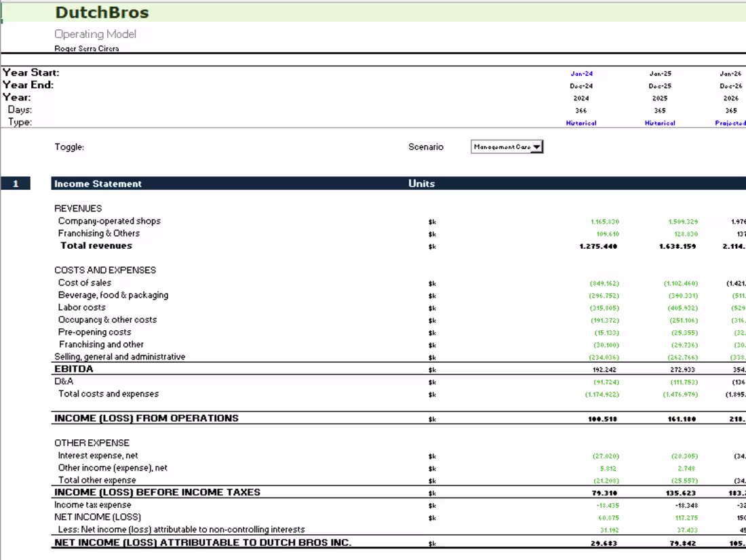Click the Company-operated shops row label
The width and height of the screenshot is (746, 560).
click(x=109, y=221)
